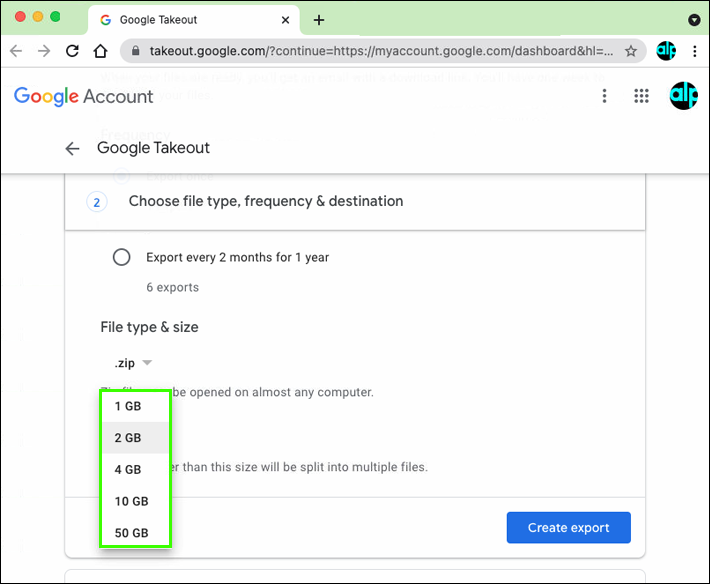This screenshot has height=584, width=710.
Task: Expand the step 2 section header
Action: [x=265, y=201]
